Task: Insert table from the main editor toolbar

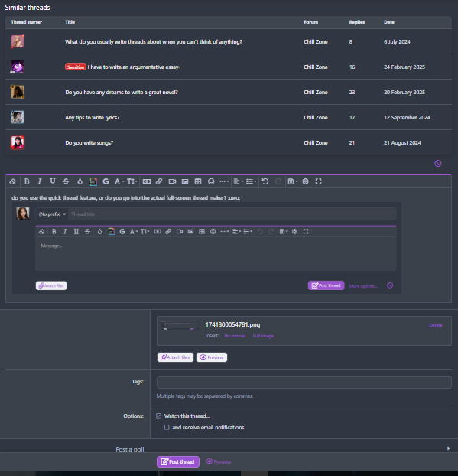Action: pyautogui.click(x=198, y=181)
